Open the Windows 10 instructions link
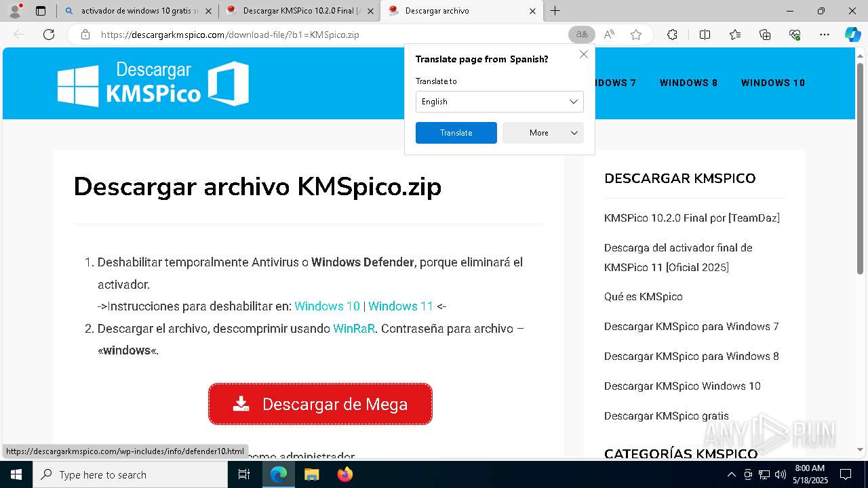 [x=327, y=306]
